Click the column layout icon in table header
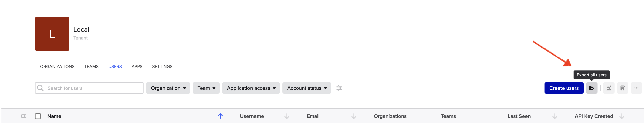This screenshot has height=123, width=644. pos(24,116)
